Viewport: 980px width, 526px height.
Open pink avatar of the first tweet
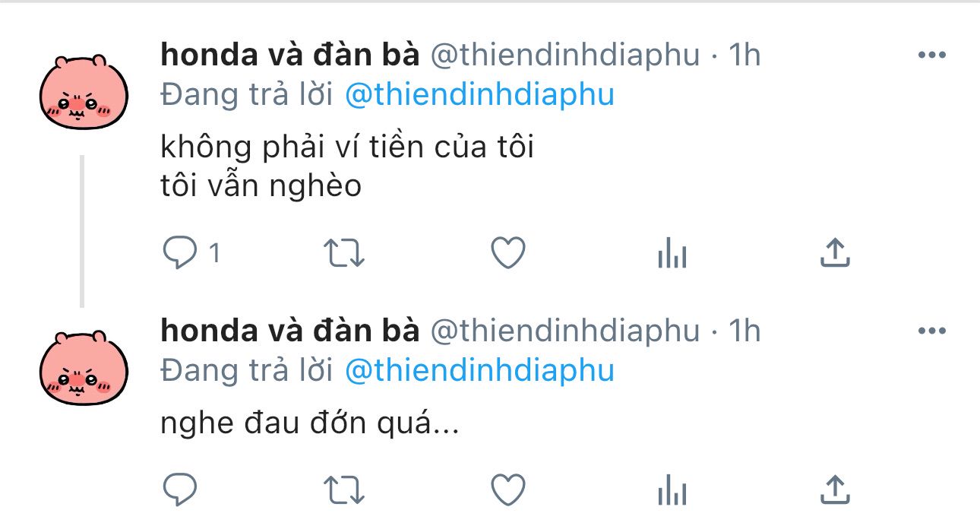(84, 92)
